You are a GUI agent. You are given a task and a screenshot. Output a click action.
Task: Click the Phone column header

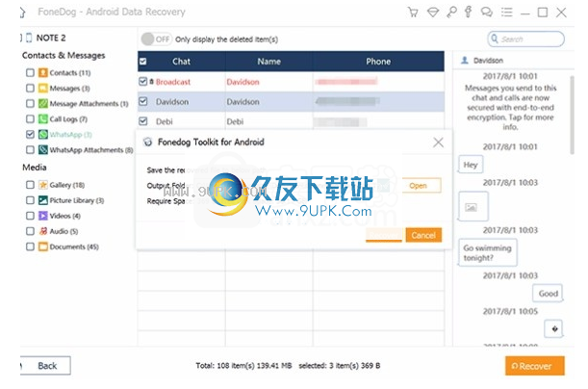point(378,62)
